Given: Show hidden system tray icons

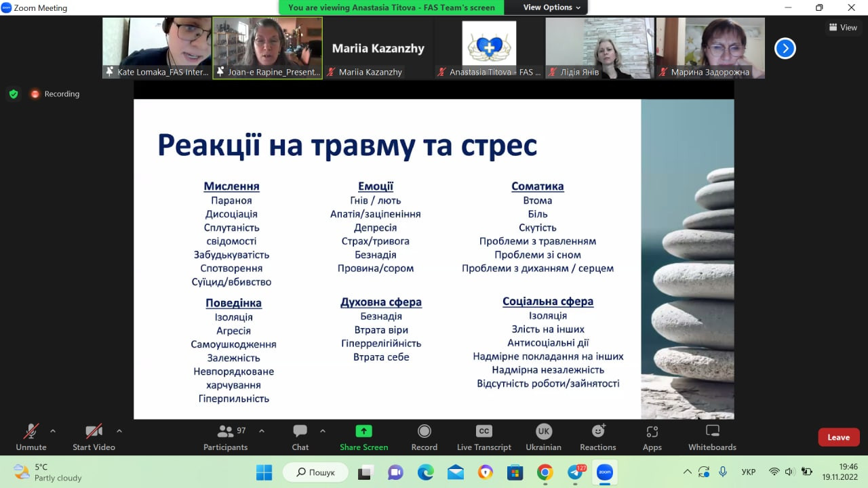Looking at the screenshot, I should tap(688, 472).
